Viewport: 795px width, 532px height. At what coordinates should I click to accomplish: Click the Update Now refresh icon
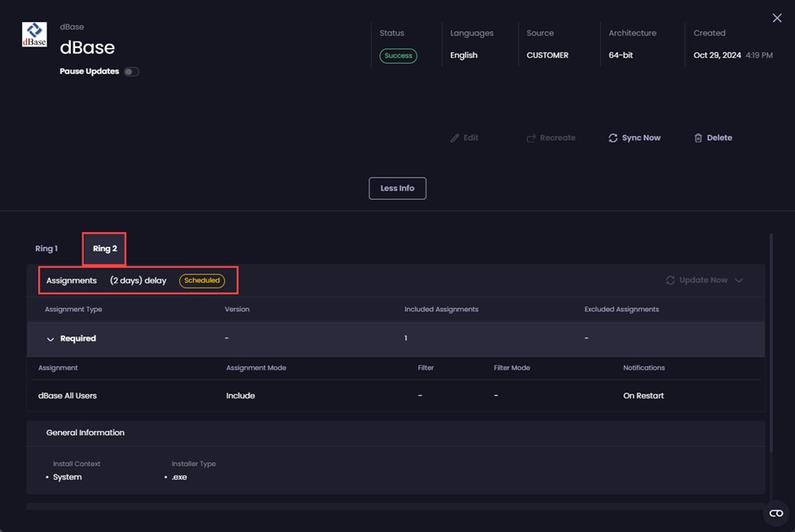670,280
